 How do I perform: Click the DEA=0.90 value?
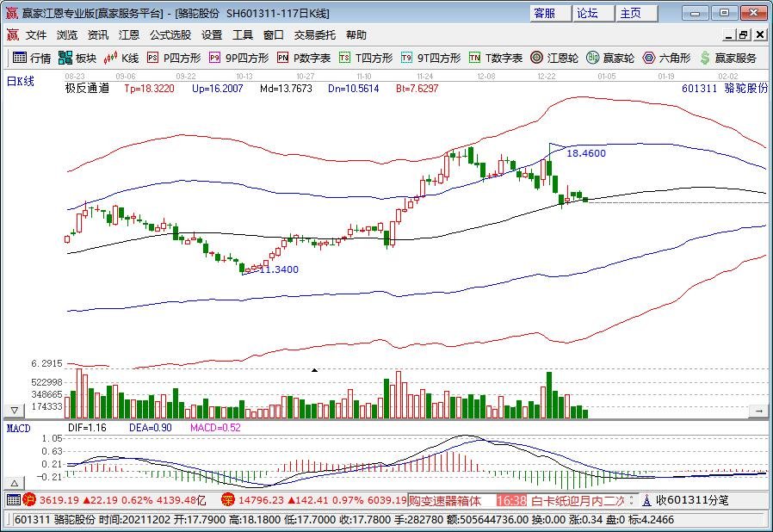point(151,428)
